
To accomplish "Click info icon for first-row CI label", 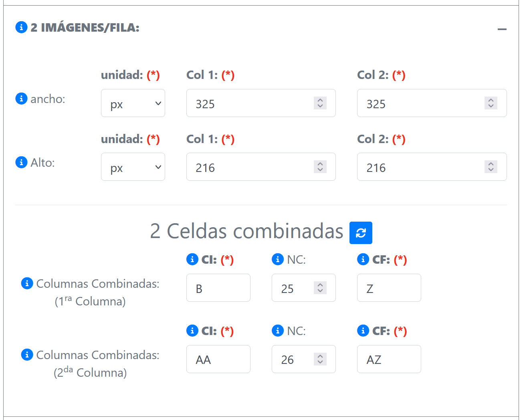I will click(192, 259).
